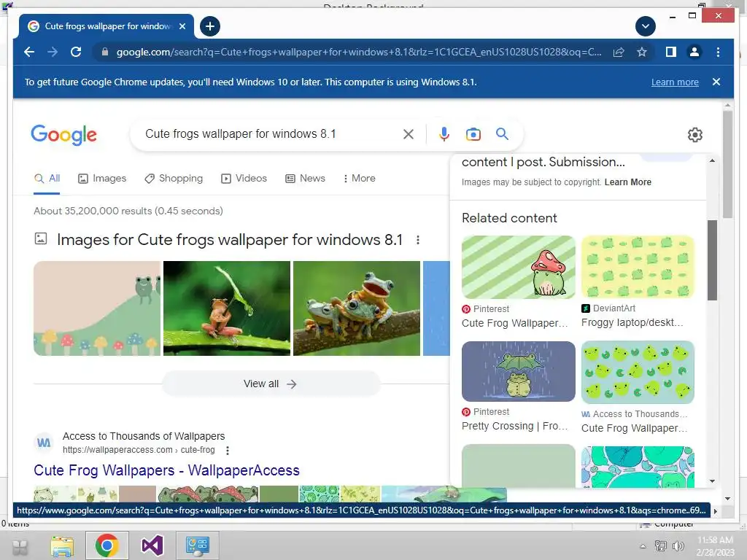The image size is (747, 560).
Task: Expand the More search filters menu
Action: [x=359, y=179]
